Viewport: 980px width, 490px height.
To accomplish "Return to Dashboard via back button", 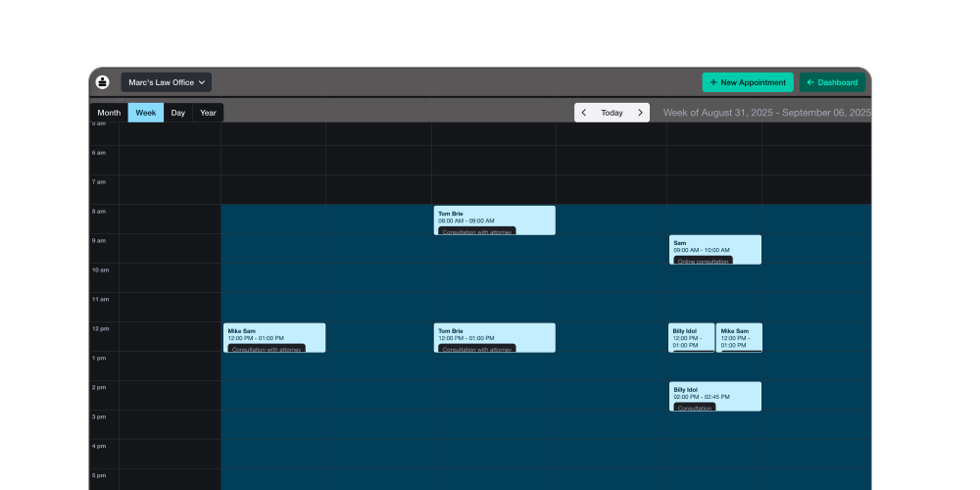I will tap(832, 82).
